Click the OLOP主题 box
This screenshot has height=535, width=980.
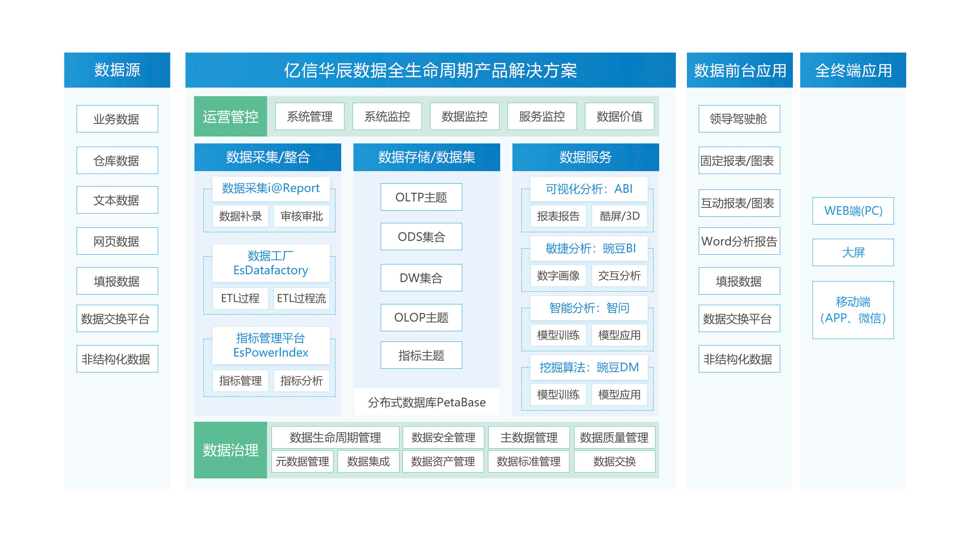(x=422, y=318)
